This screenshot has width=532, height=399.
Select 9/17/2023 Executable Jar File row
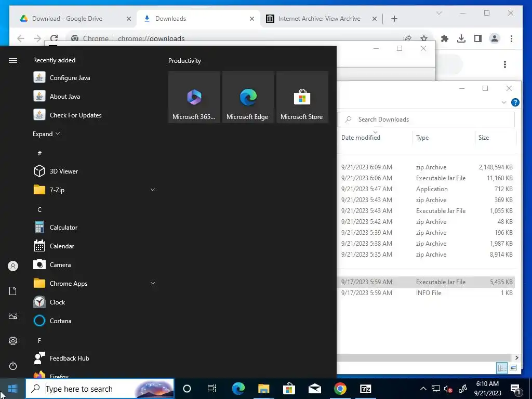click(427, 282)
